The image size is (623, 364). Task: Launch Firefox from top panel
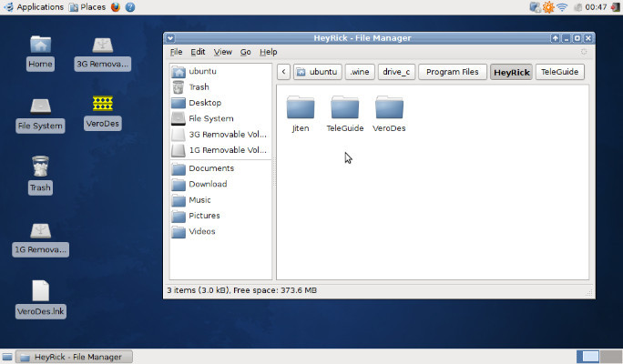(116, 7)
